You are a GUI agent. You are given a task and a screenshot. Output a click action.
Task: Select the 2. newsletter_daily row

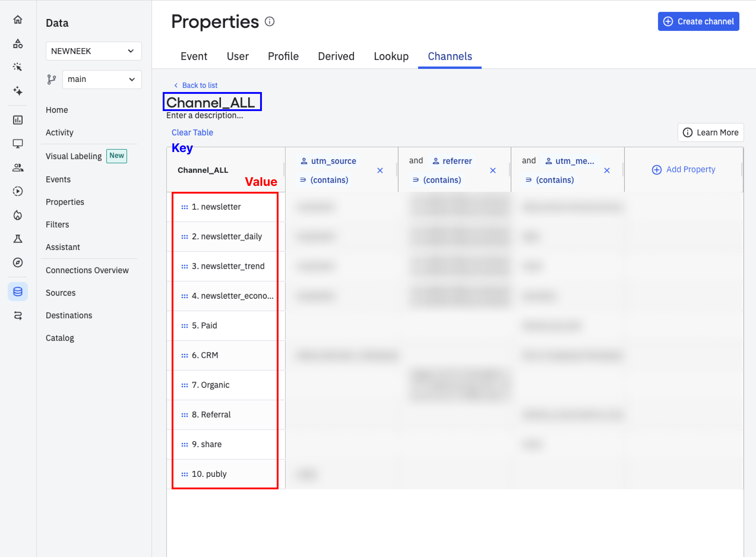coord(226,237)
